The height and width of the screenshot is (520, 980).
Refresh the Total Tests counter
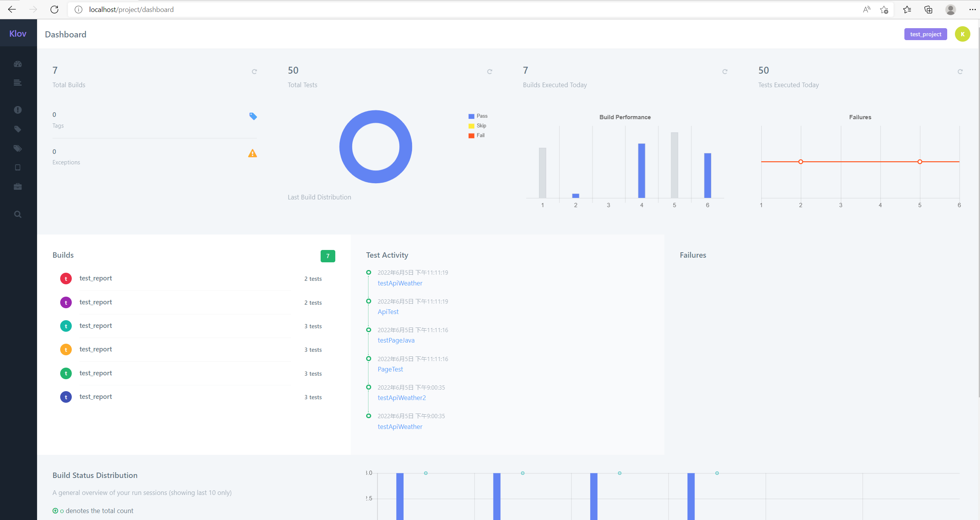pyautogui.click(x=490, y=71)
